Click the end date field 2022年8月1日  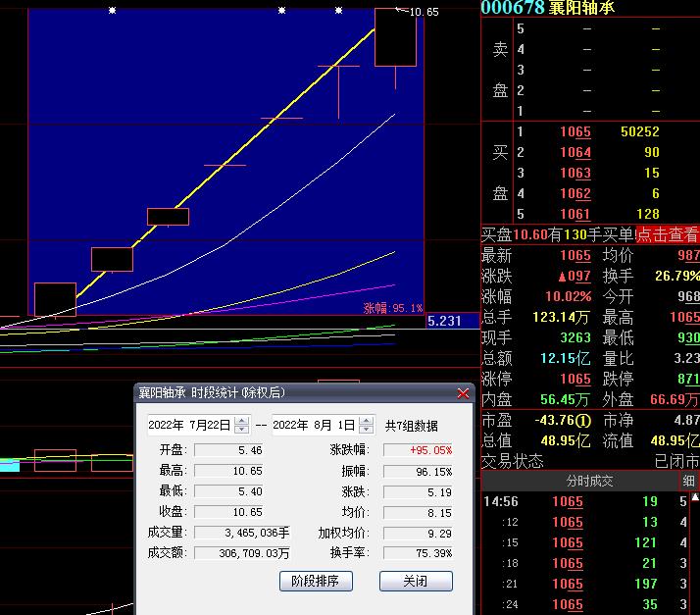314,426
